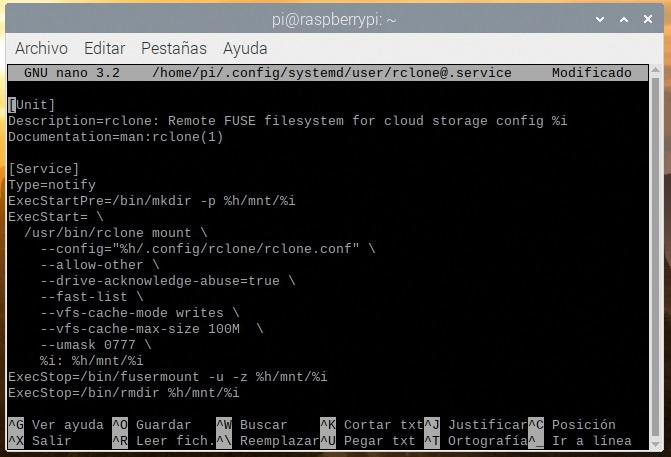Open the Pestañas menu

point(174,48)
